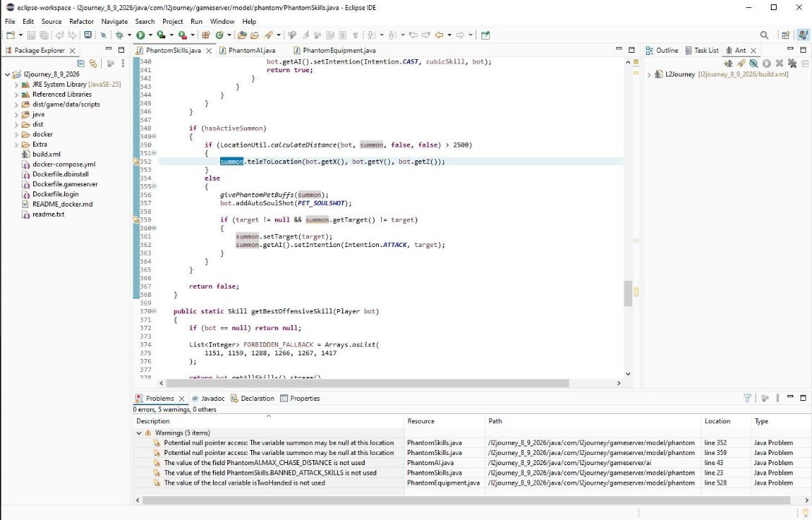This screenshot has width=812, height=520.
Task: Launch Debug with the bug icon
Action: 119,35
